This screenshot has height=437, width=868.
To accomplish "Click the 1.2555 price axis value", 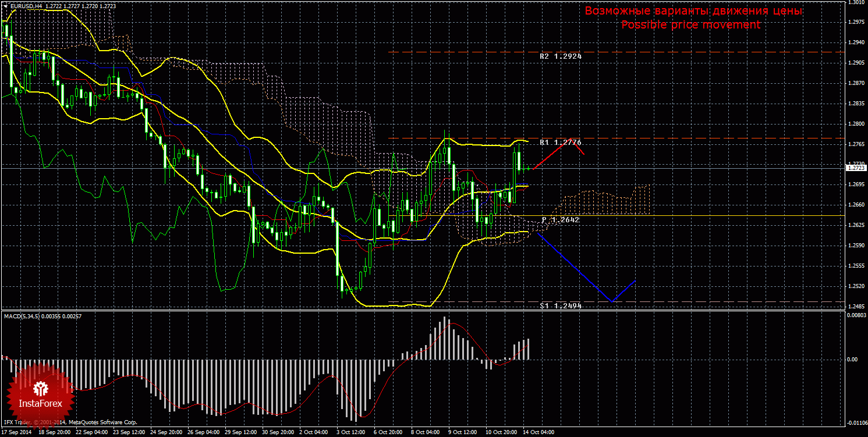I will [x=856, y=266].
